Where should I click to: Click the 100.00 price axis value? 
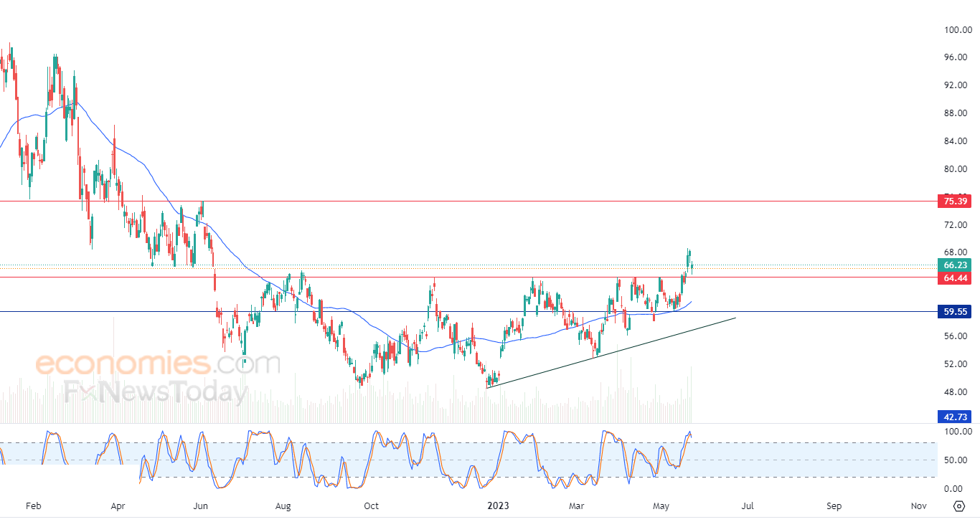coord(957,30)
